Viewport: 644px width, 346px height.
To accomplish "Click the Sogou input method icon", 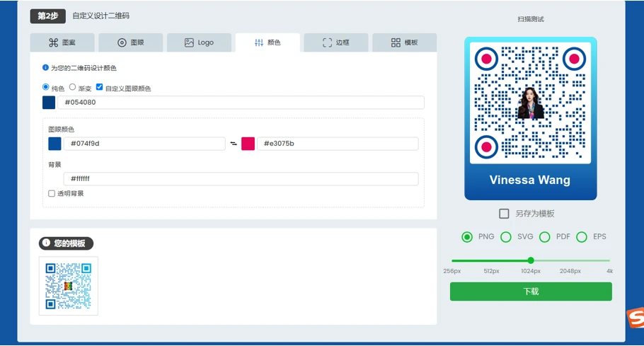I will point(636,317).
